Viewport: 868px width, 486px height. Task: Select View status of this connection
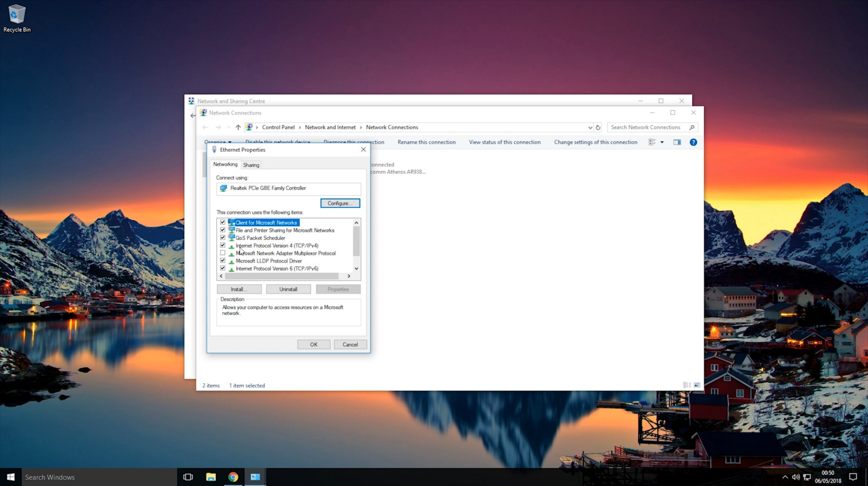505,142
